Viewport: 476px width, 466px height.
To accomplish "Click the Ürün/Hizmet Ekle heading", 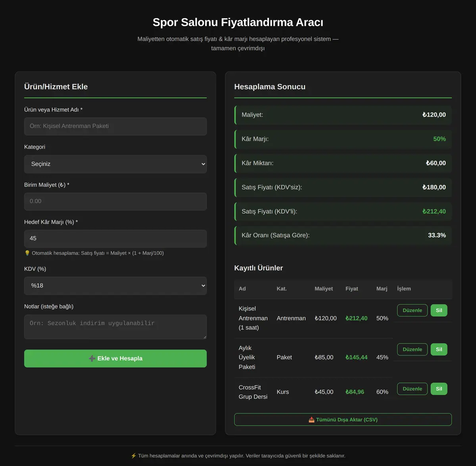I will click(x=56, y=87).
